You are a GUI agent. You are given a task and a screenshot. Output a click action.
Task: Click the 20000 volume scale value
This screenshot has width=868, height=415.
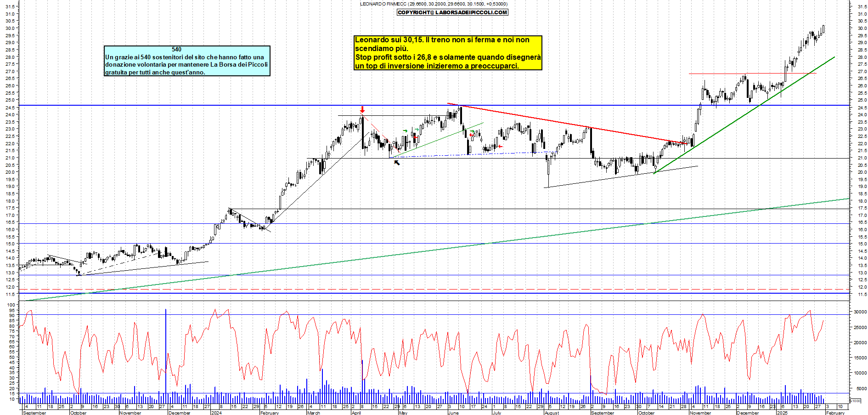[x=860, y=342]
